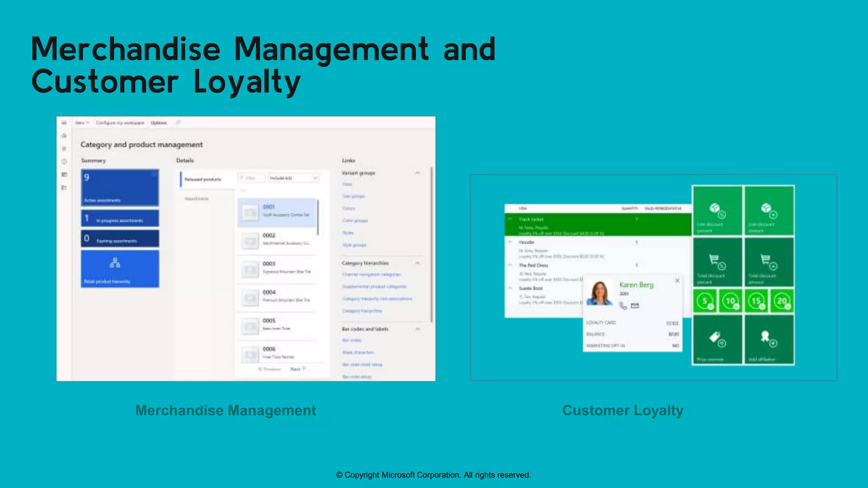The height and width of the screenshot is (488, 868).
Task: Click the Total discount percent tile
Action: (x=717, y=262)
